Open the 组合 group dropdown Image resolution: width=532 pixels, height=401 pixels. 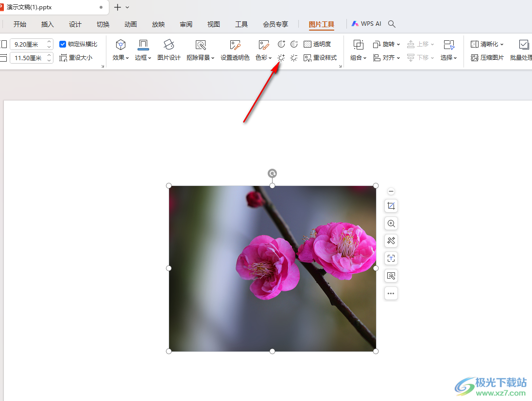[x=358, y=50]
